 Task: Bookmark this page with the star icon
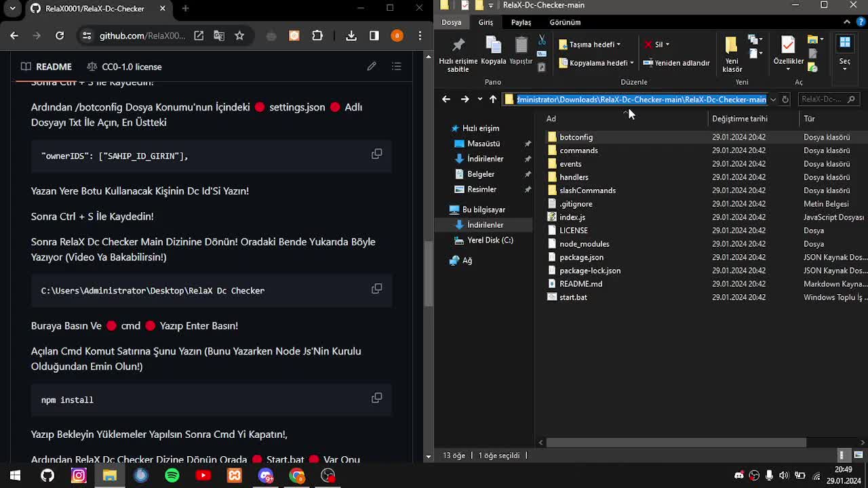coord(239,36)
